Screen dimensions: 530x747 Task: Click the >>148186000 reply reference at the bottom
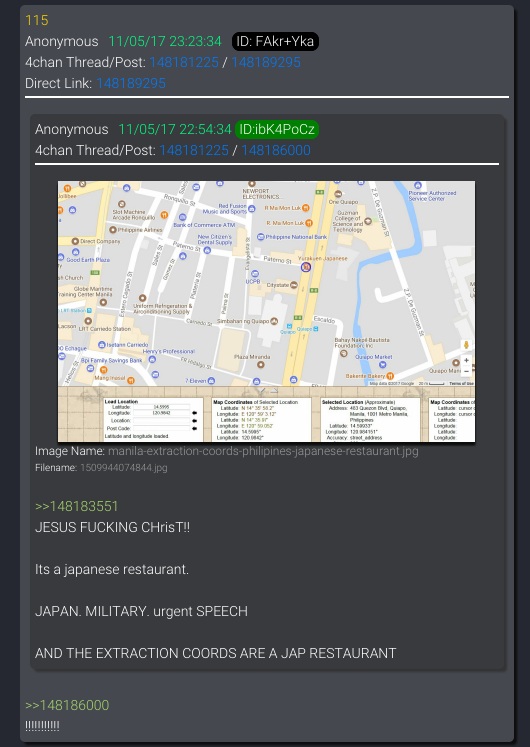pos(67,705)
